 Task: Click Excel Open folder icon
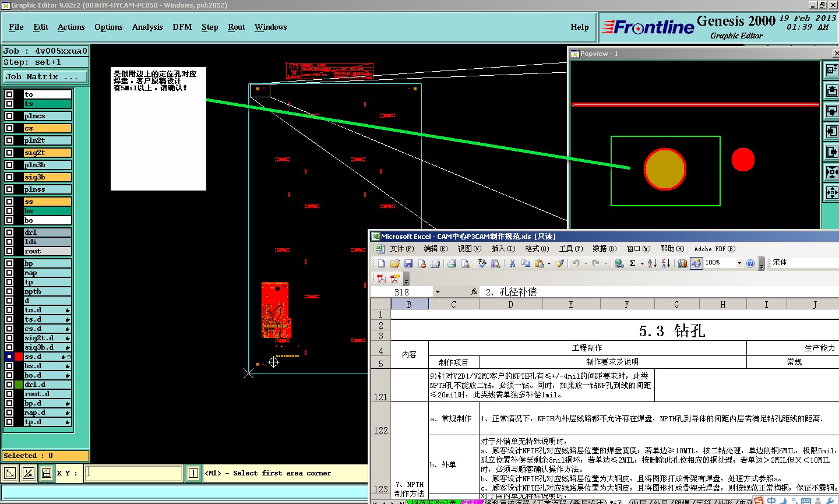coord(395,263)
